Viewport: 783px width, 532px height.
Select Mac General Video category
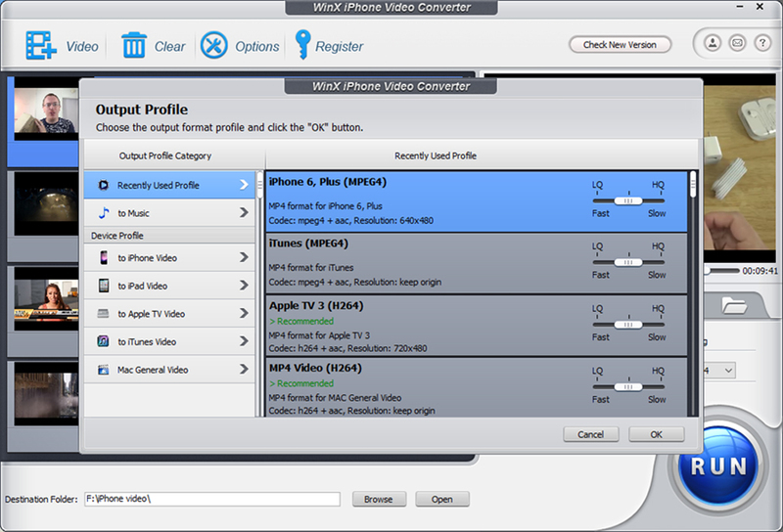pos(169,370)
